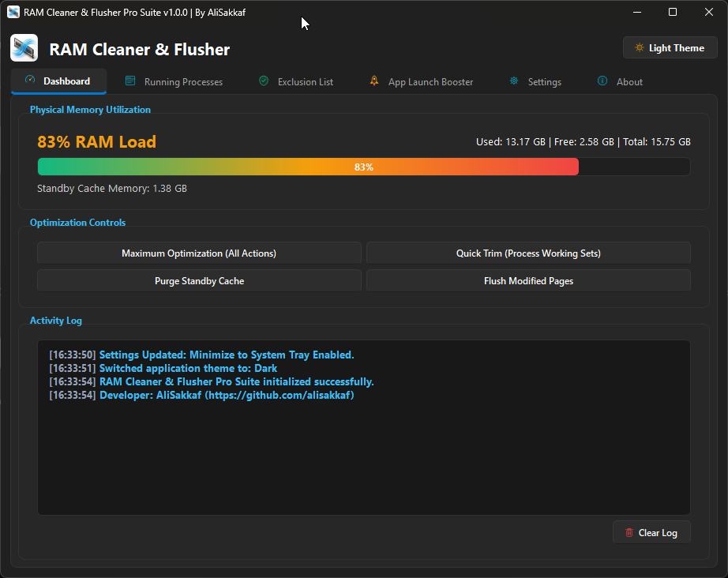Close the RAM Cleaner window
The height and width of the screenshot is (578, 728).
point(708,12)
